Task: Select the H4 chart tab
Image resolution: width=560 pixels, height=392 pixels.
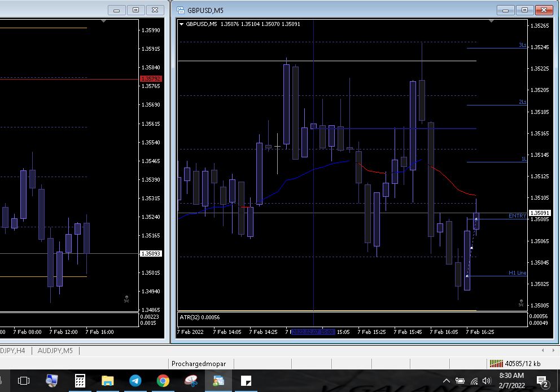Action: tap(12, 351)
